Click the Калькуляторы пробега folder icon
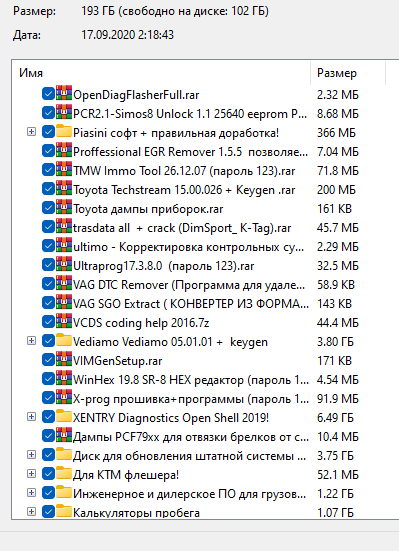Screen dimensions: 399x551 (x=64, y=511)
